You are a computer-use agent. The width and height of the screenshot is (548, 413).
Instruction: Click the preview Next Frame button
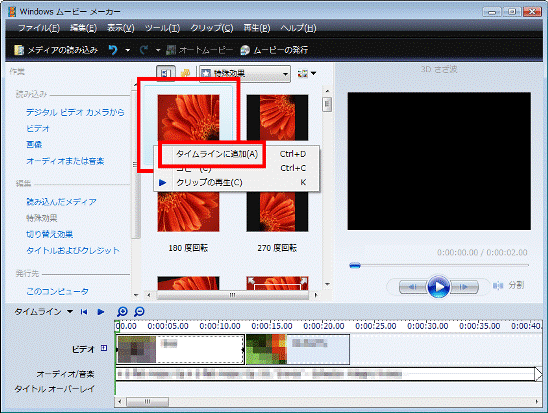click(x=464, y=287)
